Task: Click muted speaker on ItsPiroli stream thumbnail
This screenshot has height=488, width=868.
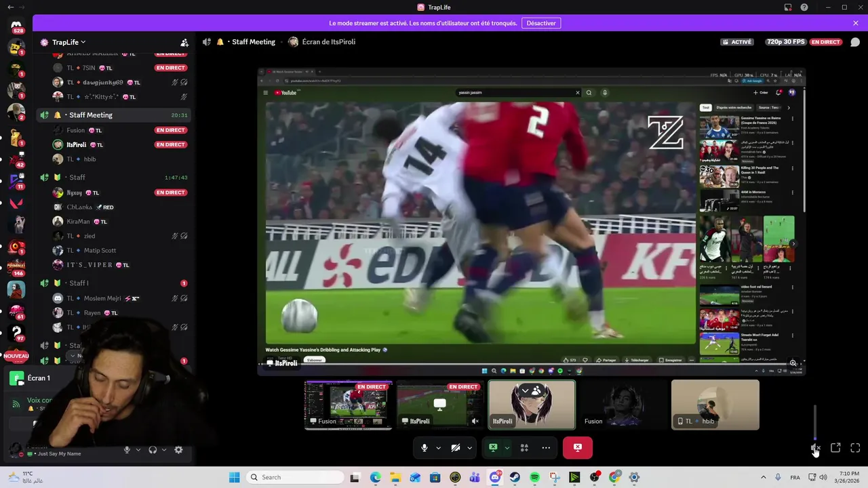Action: [x=475, y=421]
